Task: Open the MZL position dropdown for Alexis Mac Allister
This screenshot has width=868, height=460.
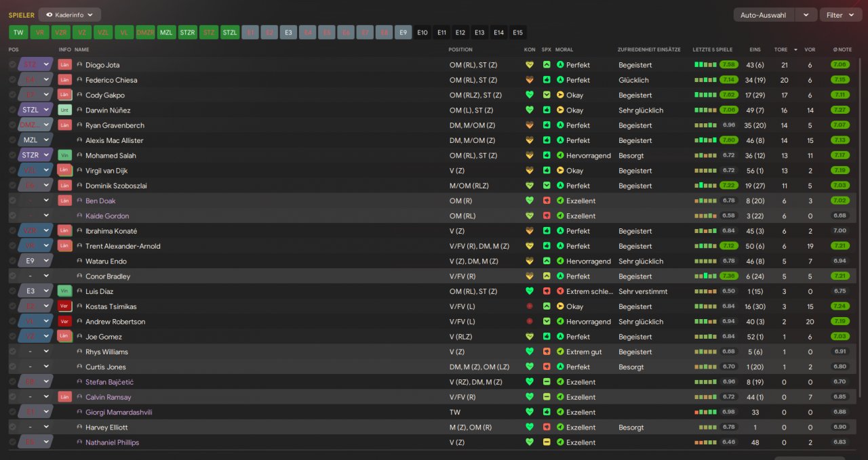Action: click(35, 141)
